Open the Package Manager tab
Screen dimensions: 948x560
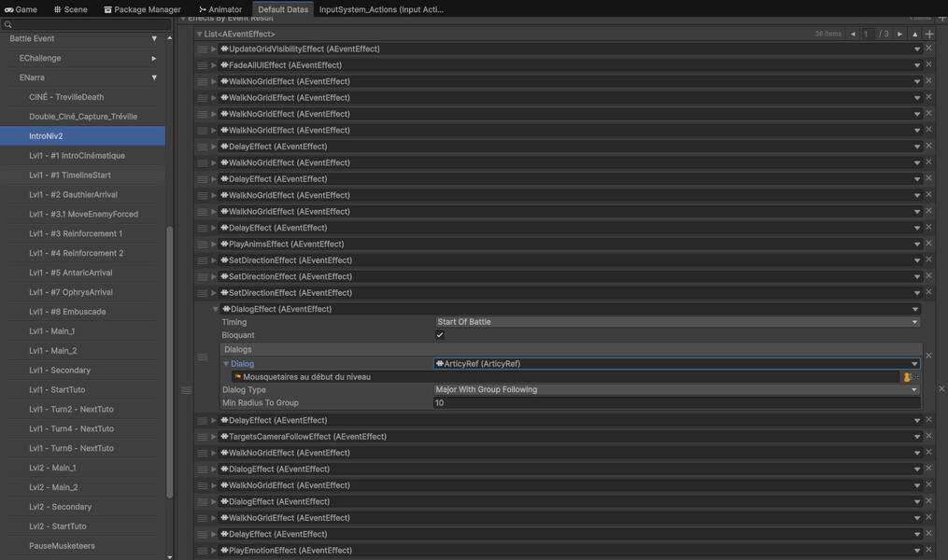click(142, 9)
